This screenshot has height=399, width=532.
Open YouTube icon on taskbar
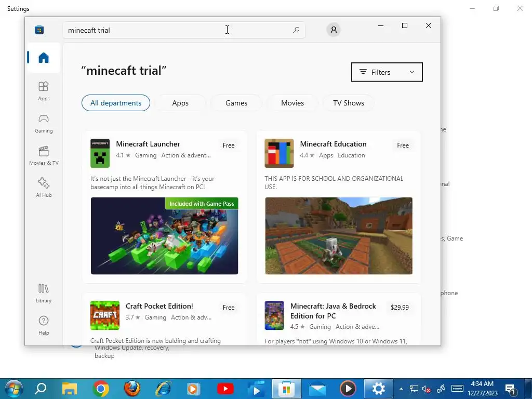pos(225,389)
